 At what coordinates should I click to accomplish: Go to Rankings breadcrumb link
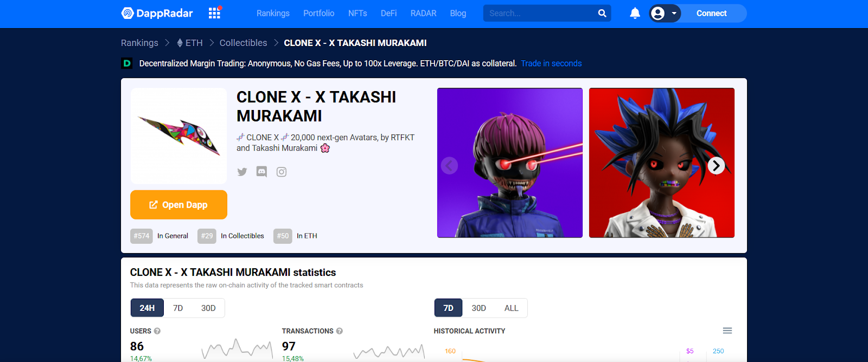[x=139, y=43]
